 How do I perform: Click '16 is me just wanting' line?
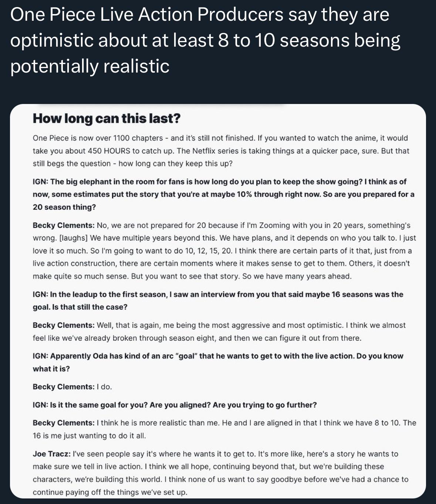click(x=89, y=436)
